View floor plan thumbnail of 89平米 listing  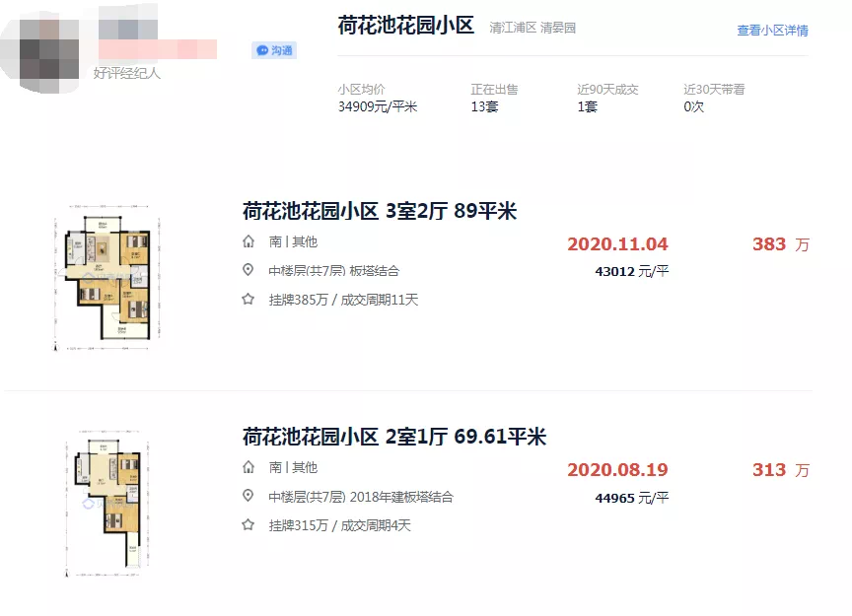[x=104, y=281]
